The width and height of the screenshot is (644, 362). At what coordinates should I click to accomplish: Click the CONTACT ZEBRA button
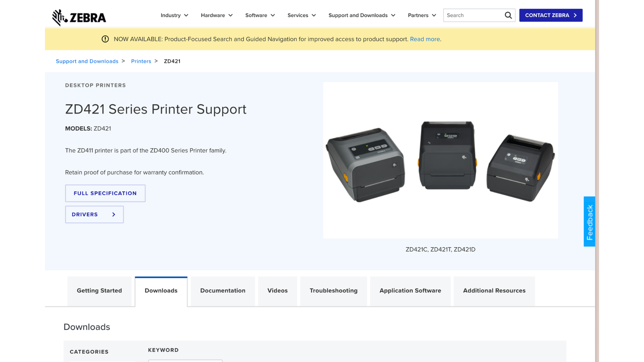click(551, 15)
